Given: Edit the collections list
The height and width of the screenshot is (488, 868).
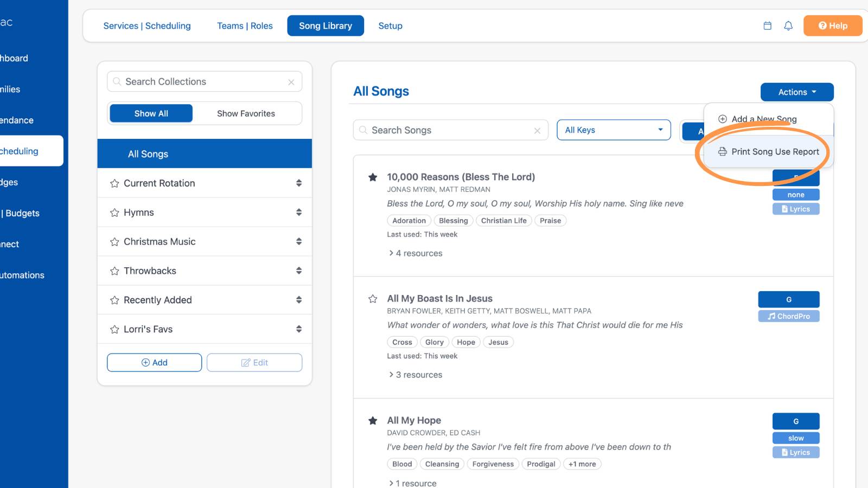Looking at the screenshot, I should (254, 363).
